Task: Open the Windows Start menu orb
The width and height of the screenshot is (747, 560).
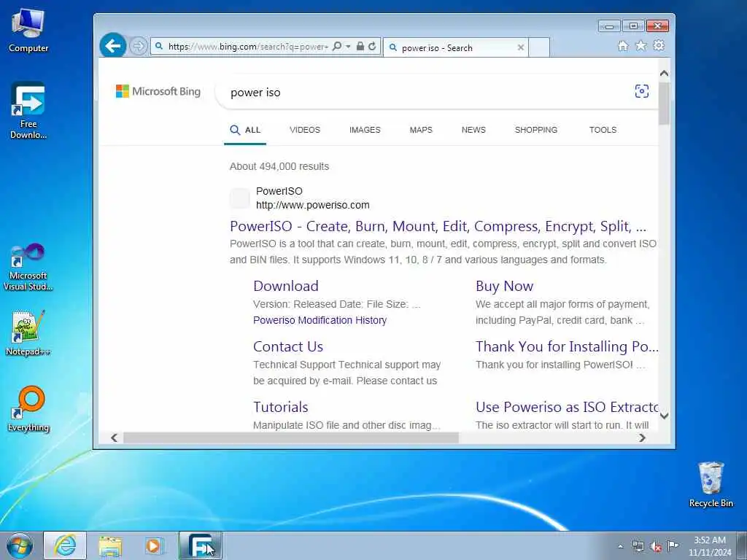Action: point(20,545)
